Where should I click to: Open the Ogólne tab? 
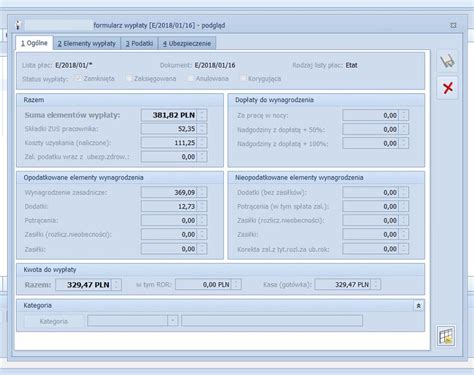[x=34, y=43]
